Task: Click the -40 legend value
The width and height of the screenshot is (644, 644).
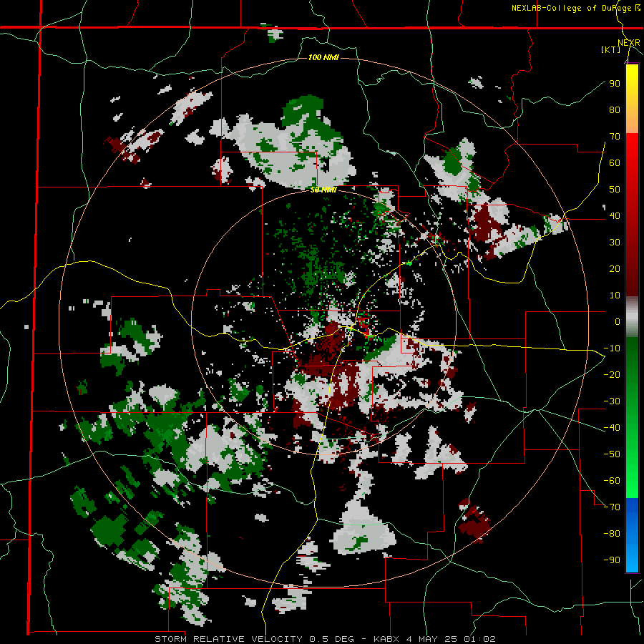Action: pos(612,428)
